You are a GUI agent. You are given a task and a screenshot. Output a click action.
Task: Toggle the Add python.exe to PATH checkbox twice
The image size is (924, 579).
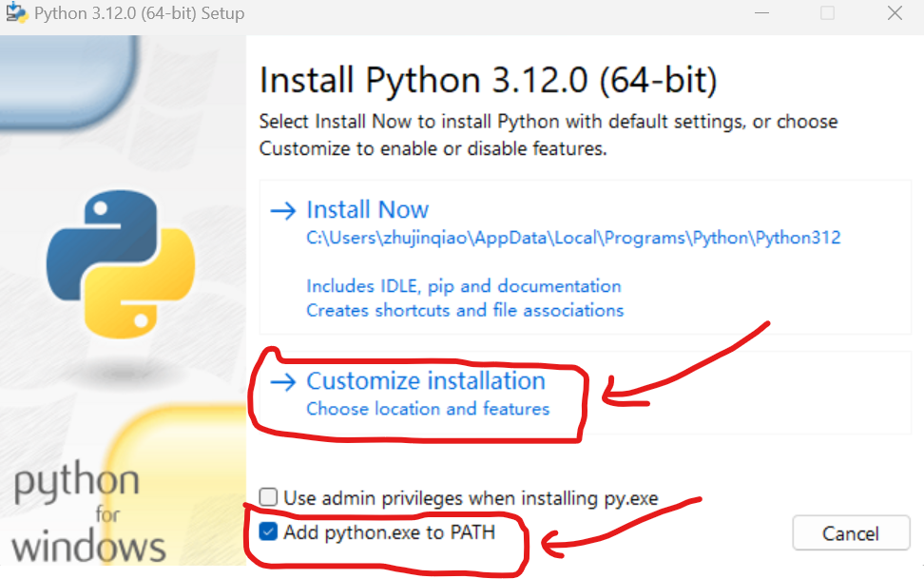(x=268, y=532)
